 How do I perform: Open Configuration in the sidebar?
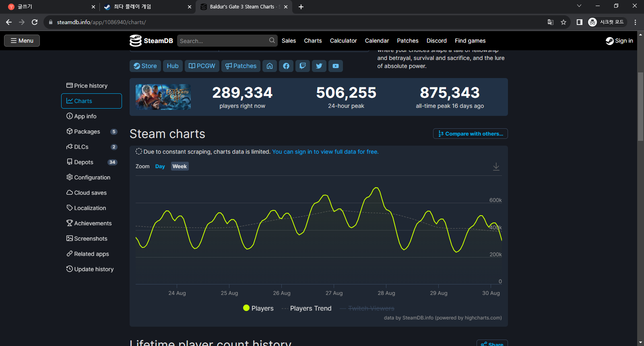(91, 177)
